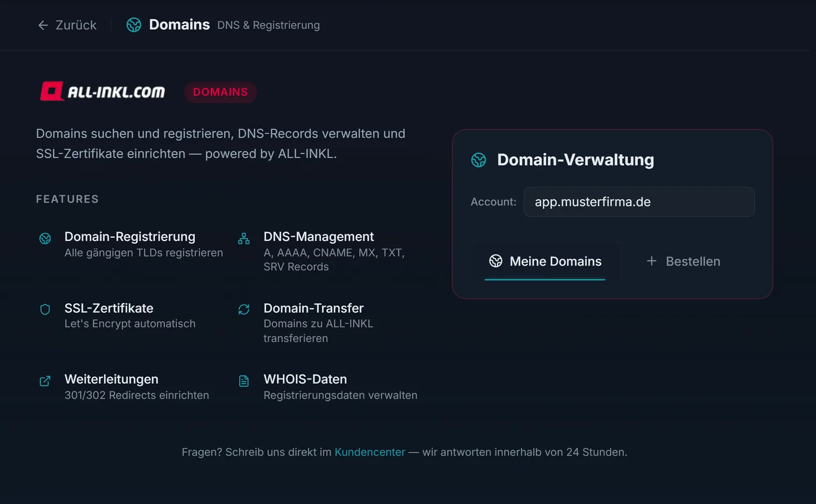Select the Weiterleitungen feature title
Screen dimensions: 816x504
click(112, 379)
